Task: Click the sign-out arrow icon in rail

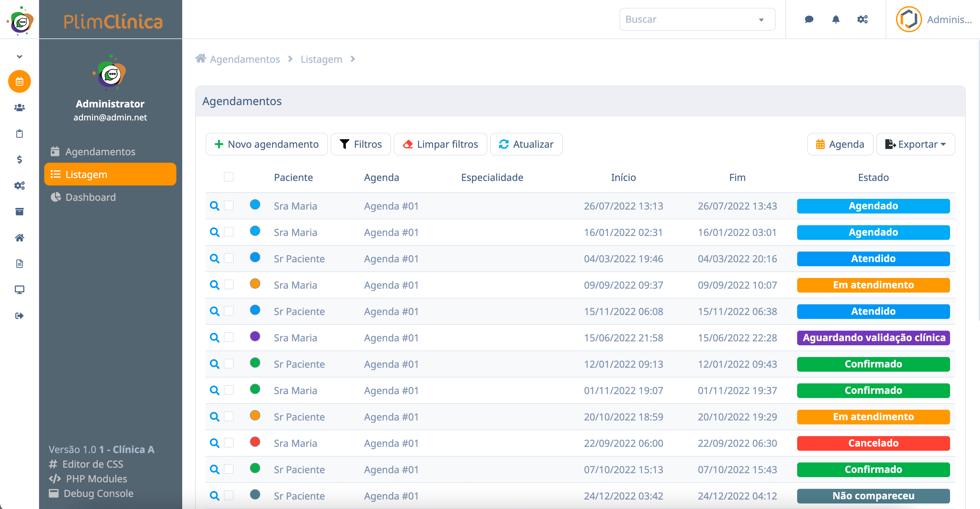Action: coord(20,316)
